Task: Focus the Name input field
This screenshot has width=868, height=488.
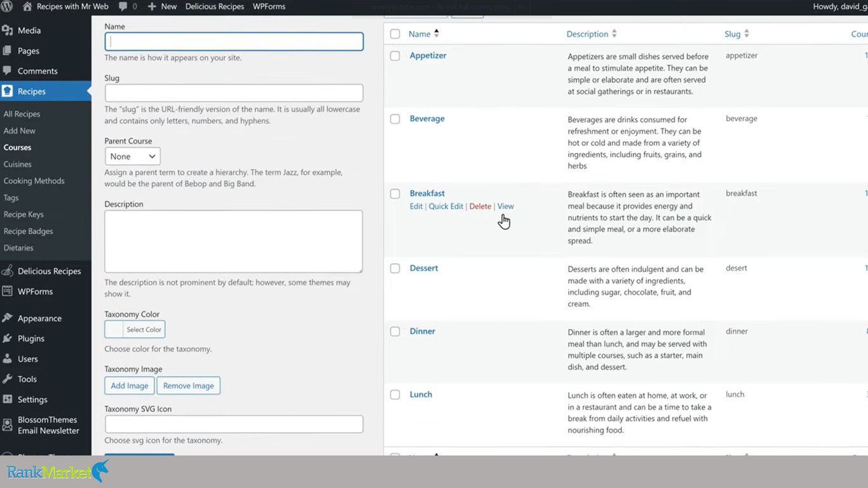Action: pos(234,41)
